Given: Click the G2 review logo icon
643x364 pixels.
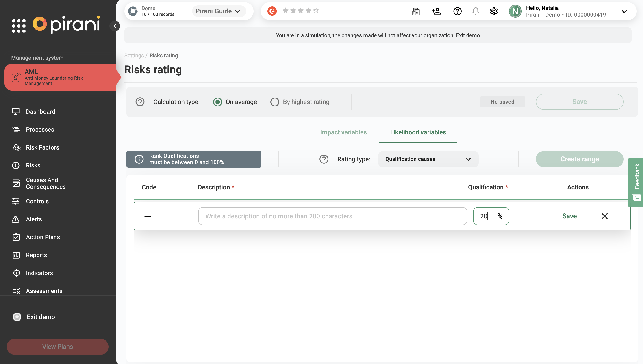Looking at the screenshot, I should click(272, 11).
